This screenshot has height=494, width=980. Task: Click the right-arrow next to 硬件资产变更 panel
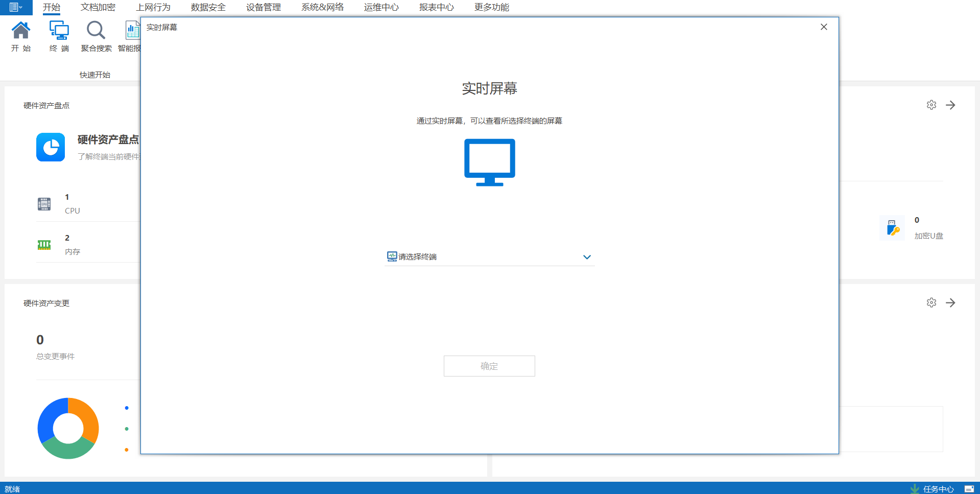tap(950, 302)
